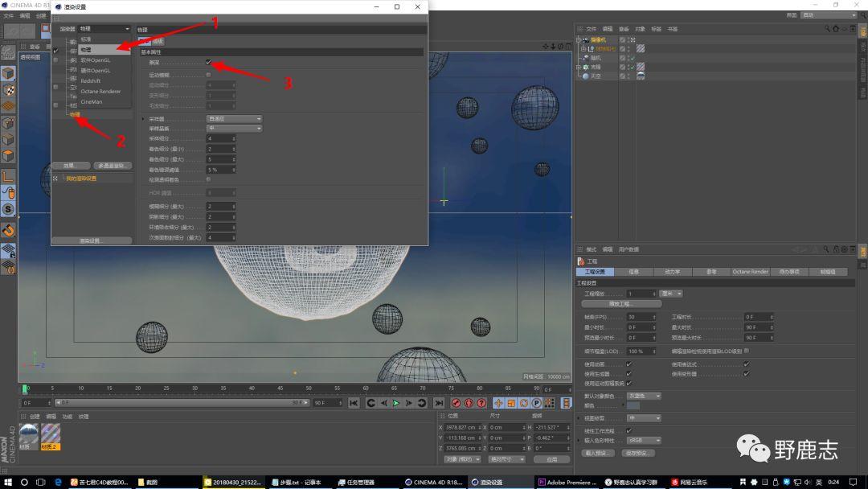Select the orange magnet snap tool

pyautogui.click(x=9, y=230)
